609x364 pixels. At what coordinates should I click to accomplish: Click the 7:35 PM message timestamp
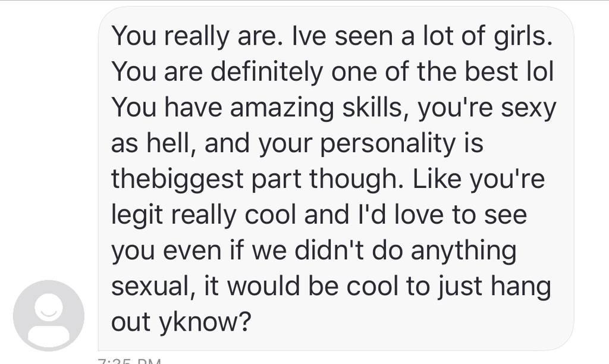coord(130,361)
